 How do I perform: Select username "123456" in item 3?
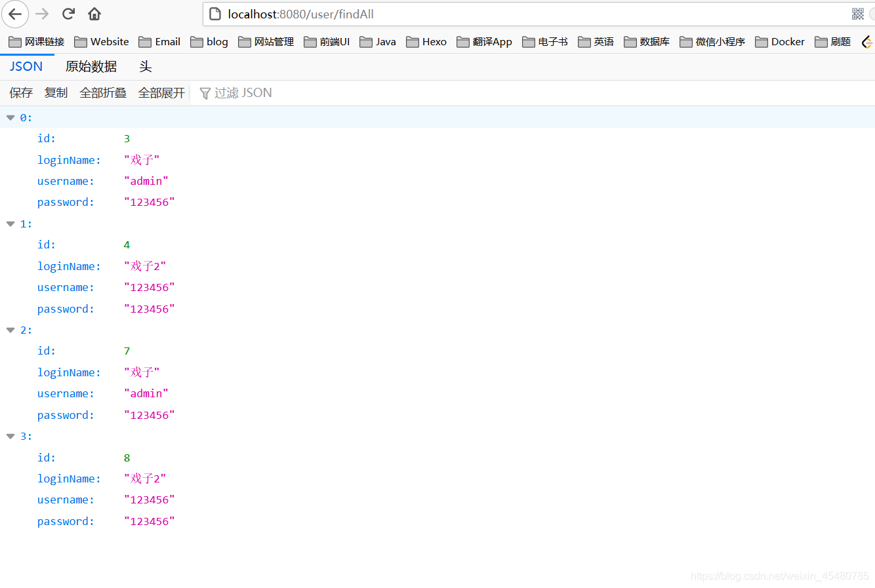[150, 500]
